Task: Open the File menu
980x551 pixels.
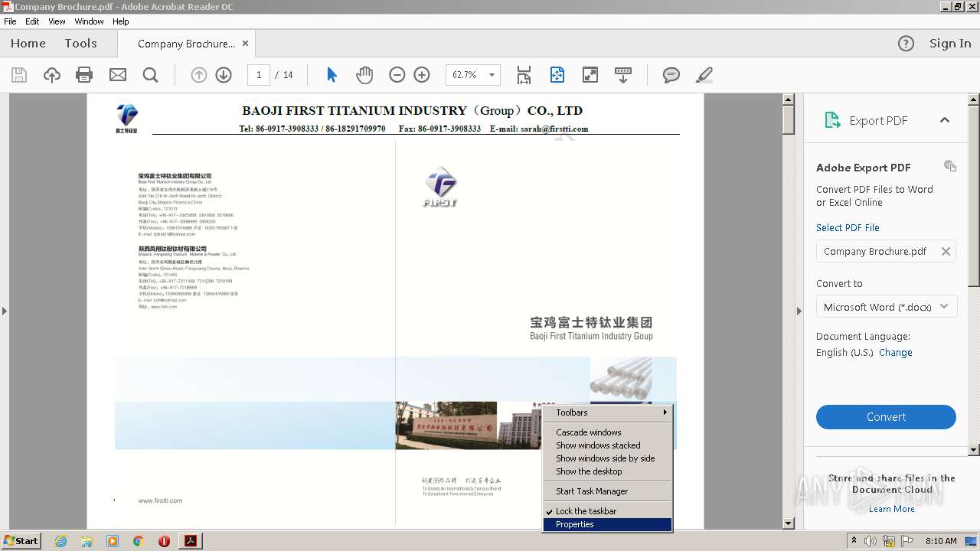Action: click(10, 21)
